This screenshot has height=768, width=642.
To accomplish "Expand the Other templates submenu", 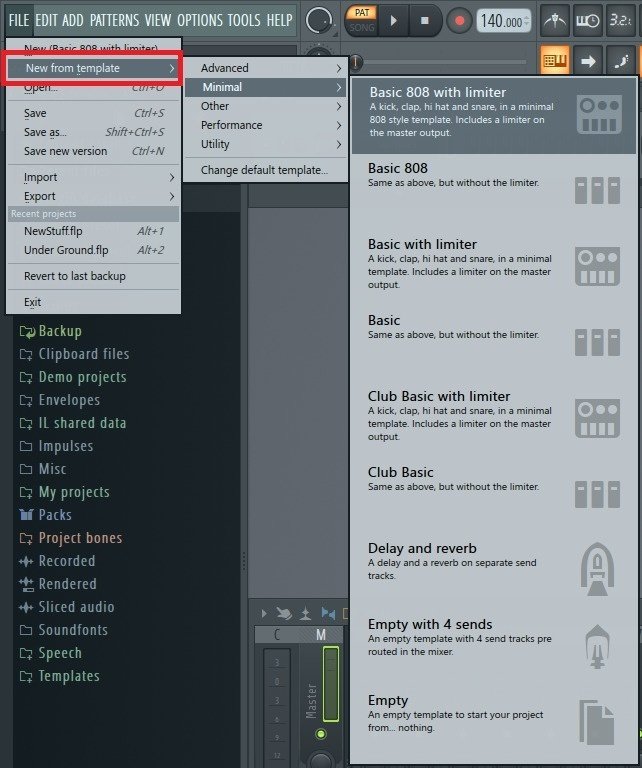I will click(x=265, y=106).
